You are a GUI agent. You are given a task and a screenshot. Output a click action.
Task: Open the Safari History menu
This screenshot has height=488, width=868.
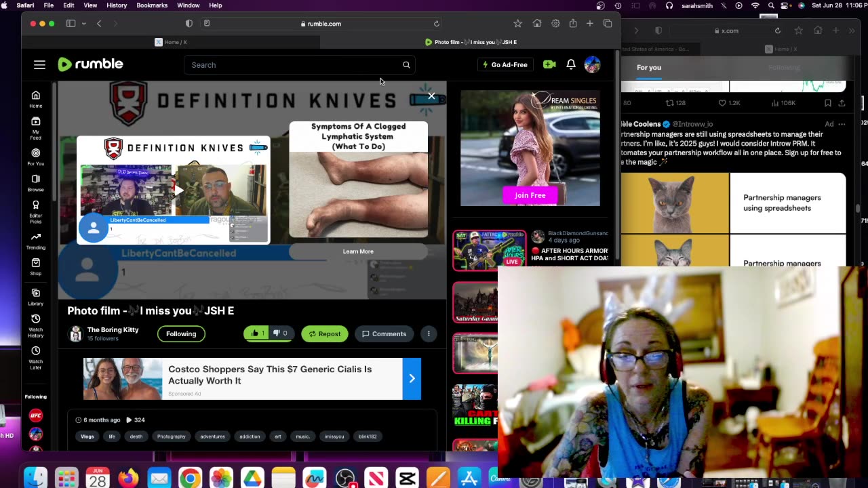tap(117, 5)
